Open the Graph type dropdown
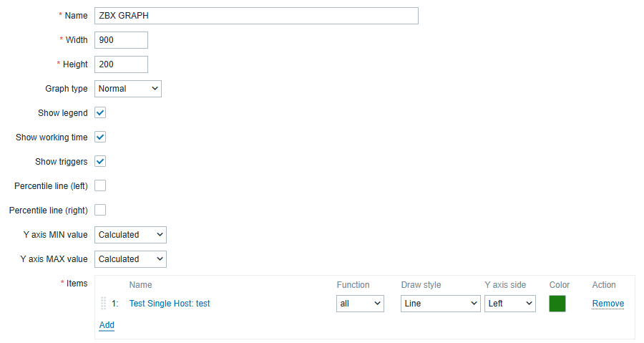This screenshot has height=343, width=644. click(x=128, y=89)
